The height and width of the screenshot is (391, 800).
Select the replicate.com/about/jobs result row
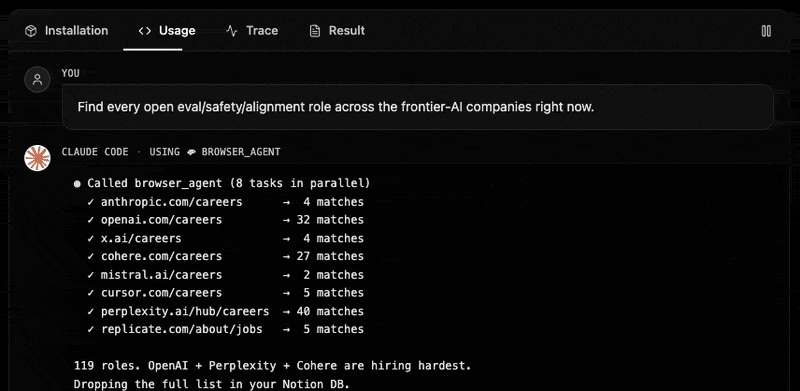click(226, 329)
